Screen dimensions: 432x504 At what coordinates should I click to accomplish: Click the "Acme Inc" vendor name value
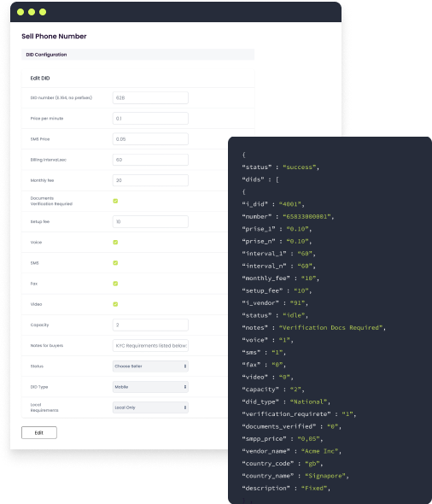coord(319,451)
